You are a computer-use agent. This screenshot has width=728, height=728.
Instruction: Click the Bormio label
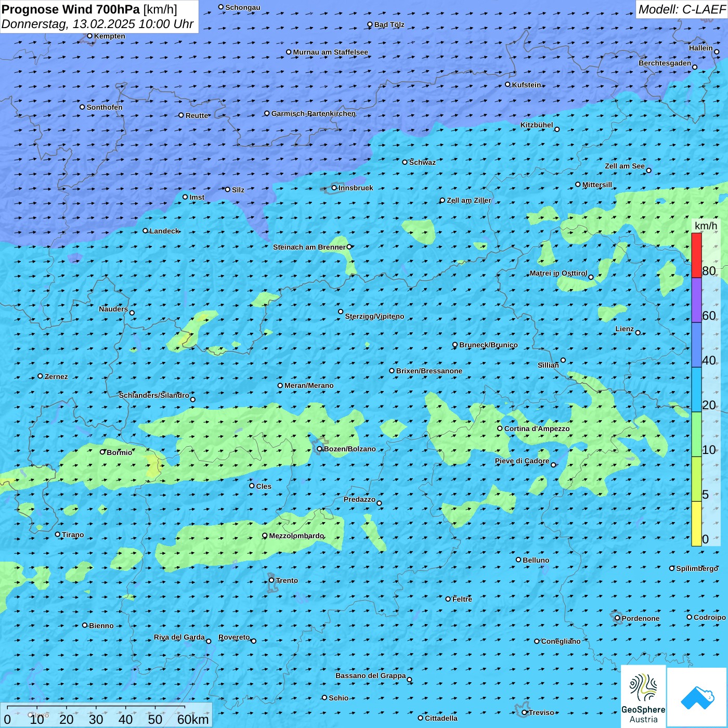(120, 452)
